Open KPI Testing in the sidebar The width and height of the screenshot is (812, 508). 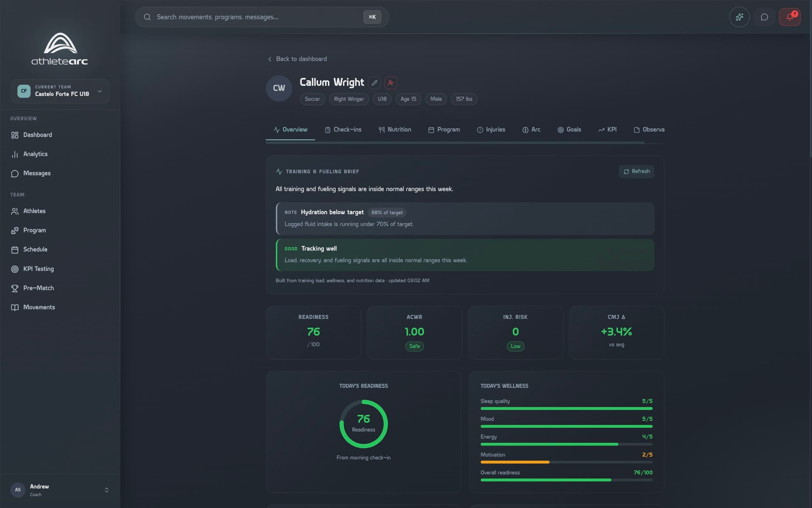60,269
